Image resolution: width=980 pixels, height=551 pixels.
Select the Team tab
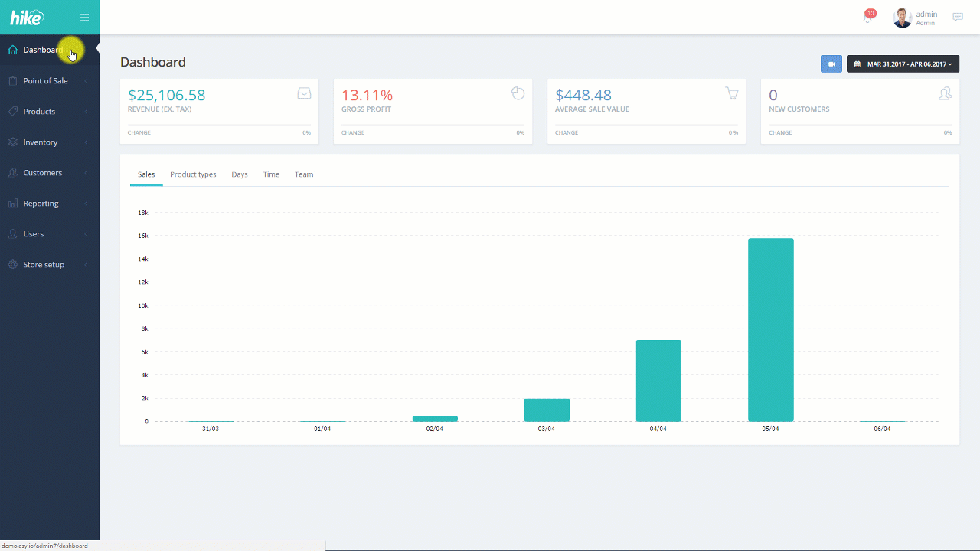[304, 174]
